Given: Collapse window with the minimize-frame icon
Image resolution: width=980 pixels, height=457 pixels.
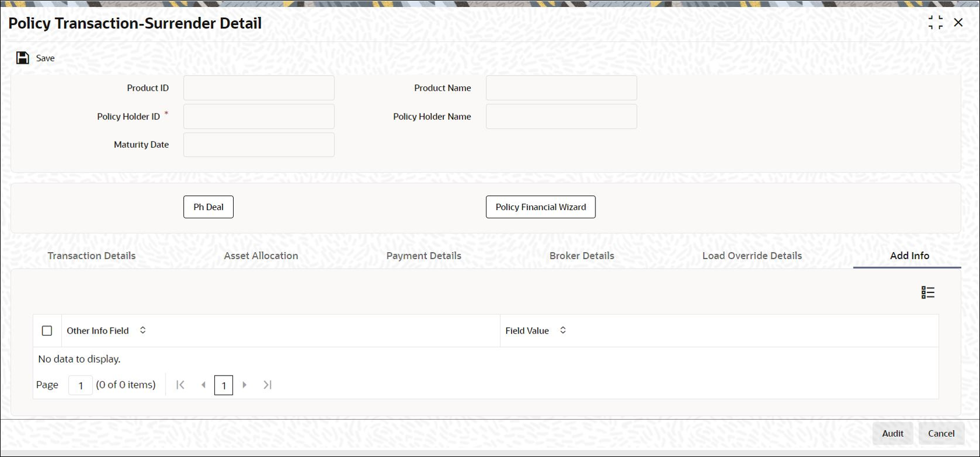Looking at the screenshot, I should point(935,23).
